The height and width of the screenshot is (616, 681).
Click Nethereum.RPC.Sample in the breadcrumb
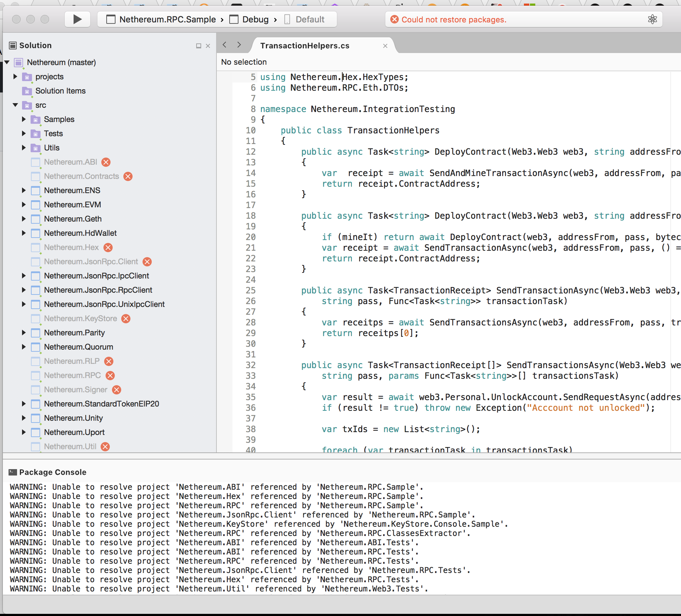click(167, 19)
